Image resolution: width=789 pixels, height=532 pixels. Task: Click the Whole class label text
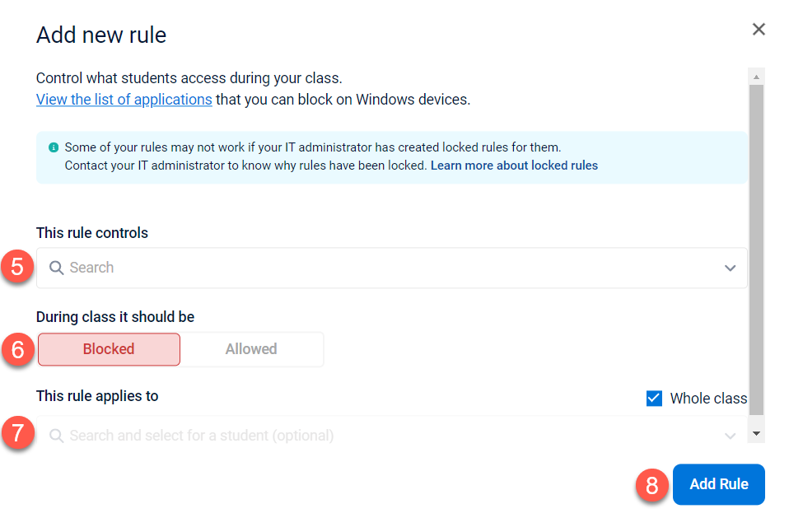708,399
